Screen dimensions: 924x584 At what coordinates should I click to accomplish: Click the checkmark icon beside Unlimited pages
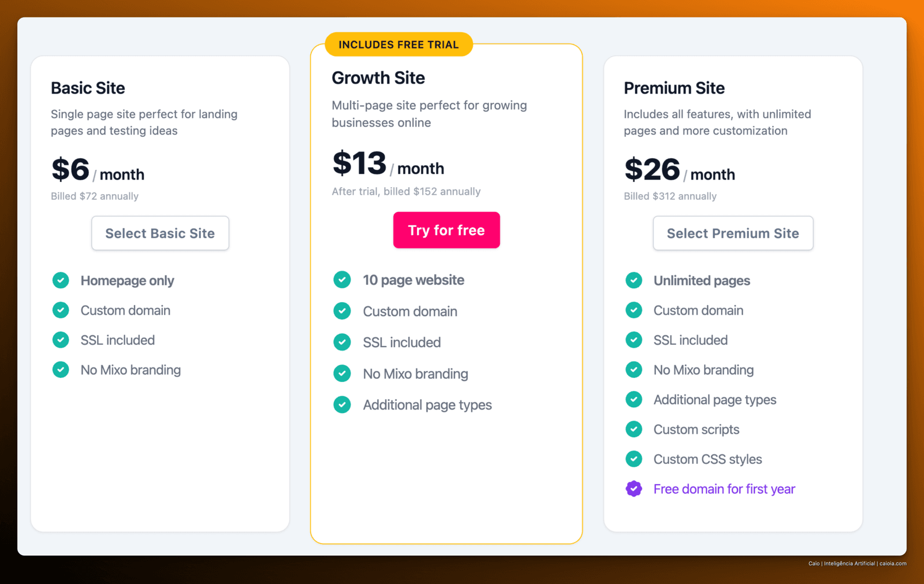(634, 280)
